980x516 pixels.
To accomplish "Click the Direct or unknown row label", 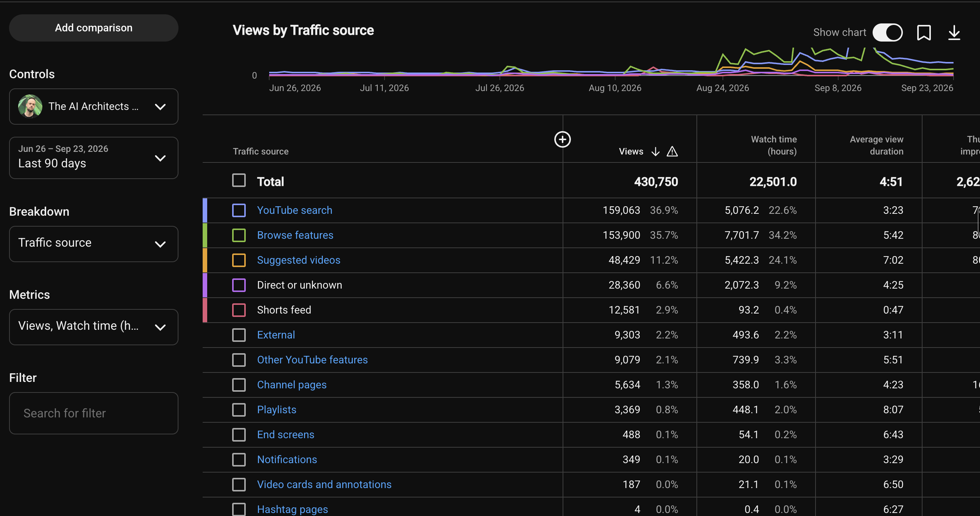I will (x=299, y=285).
